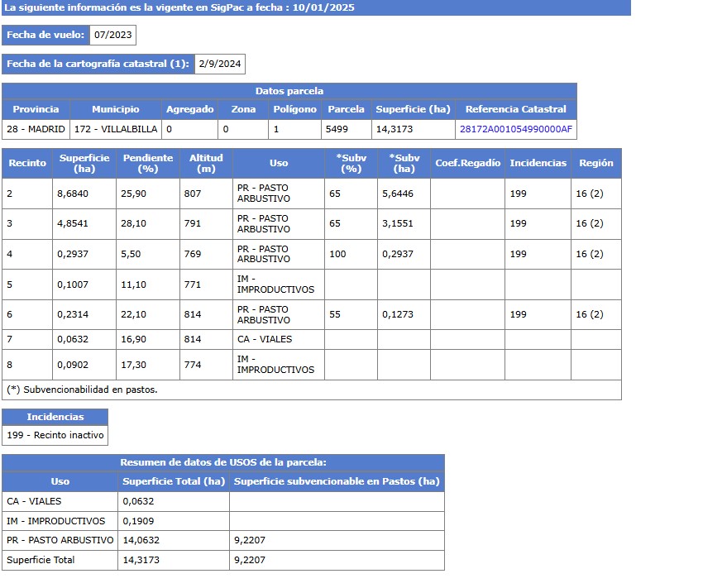The height and width of the screenshot is (588, 703).
Task: Click incidence entry 199 - Recinto inactivo
Action: pos(55,435)
